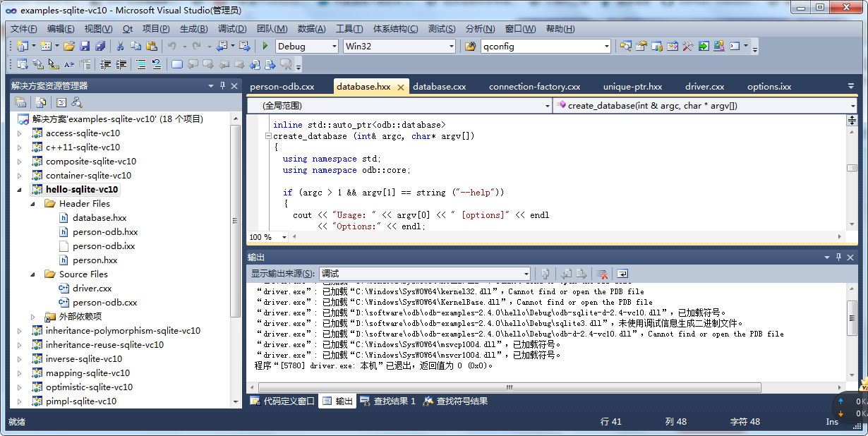Click the Paste icon on the toolbar
This screenshot has height=436, width=868.
(153, 46)
